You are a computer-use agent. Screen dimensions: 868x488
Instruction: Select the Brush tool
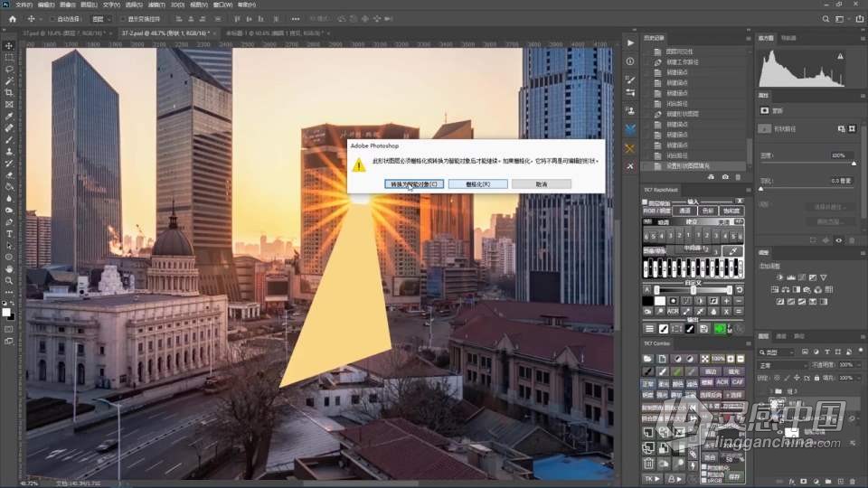coord(9,139)
